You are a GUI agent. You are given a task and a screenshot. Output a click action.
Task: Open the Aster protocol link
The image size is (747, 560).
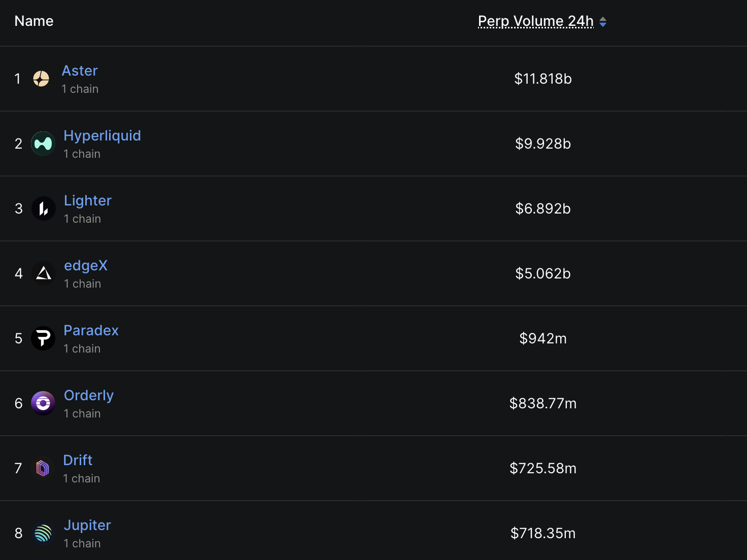[80, 71]
